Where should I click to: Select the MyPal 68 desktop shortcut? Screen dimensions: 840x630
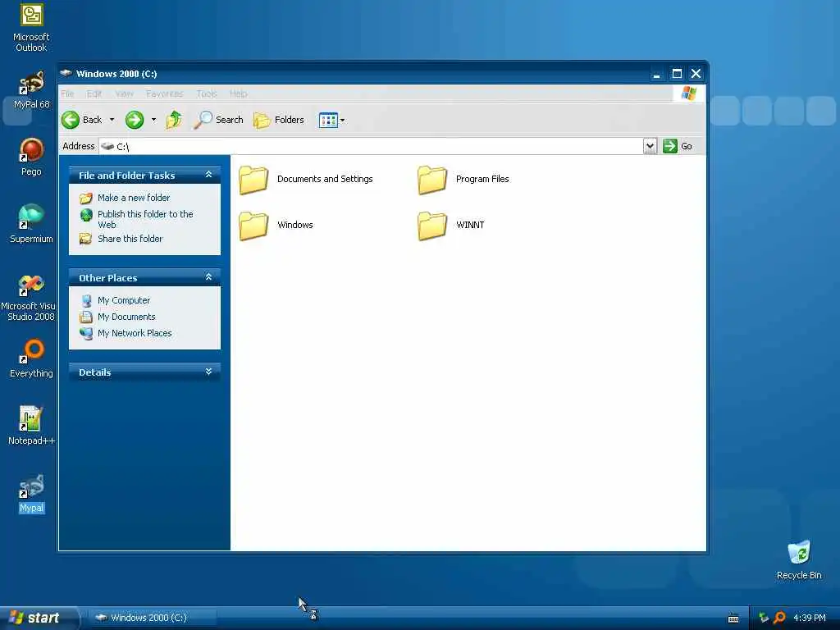[x=31, y=89]
